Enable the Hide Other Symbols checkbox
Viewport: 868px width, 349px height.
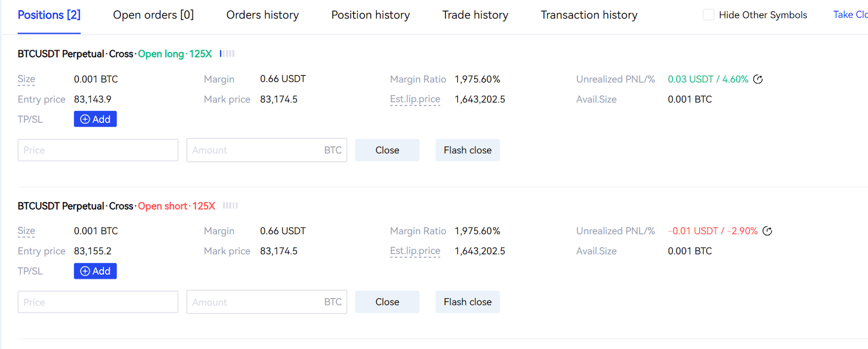point(709,15)
